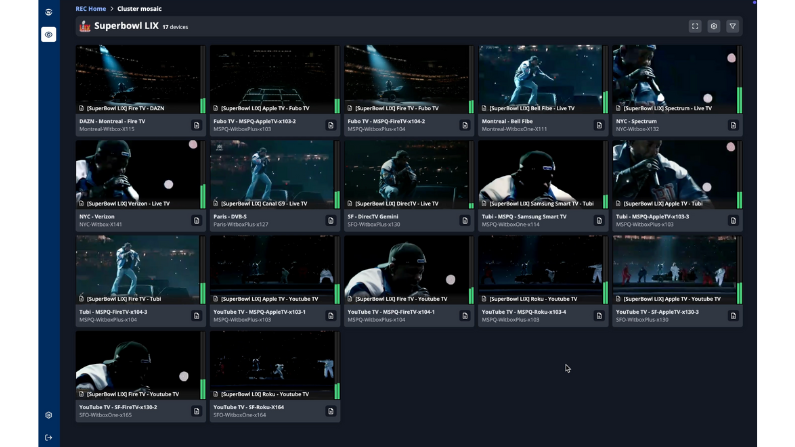Viewport: 795px width, 447px height.
Task: Click device name Paris-WitboxPlus-x127
Action: click(241, 225)
